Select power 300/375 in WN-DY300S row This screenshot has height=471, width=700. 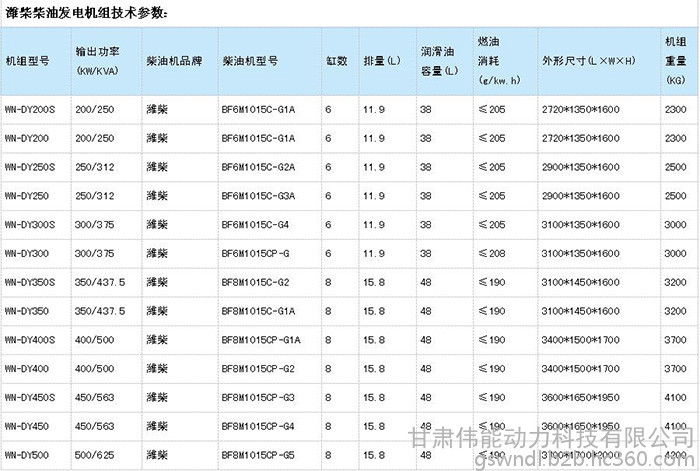coord(95,225)
